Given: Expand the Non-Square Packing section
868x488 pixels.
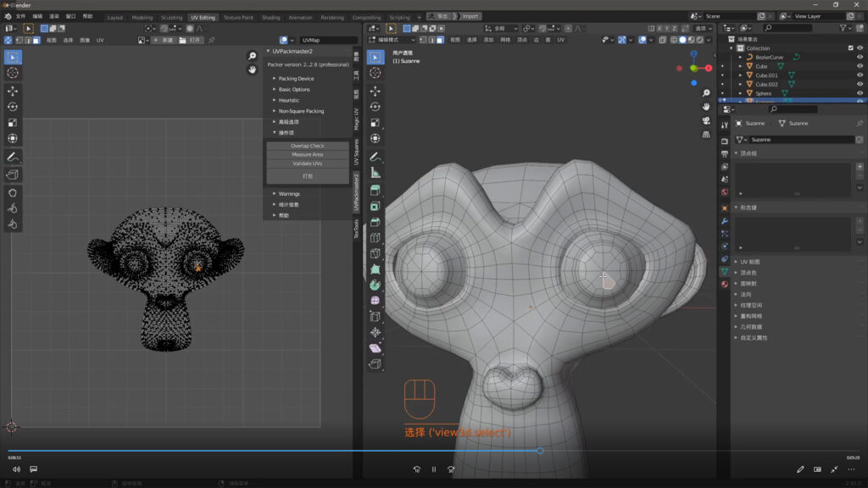Looking at the screenshot, I should point(301,111).
